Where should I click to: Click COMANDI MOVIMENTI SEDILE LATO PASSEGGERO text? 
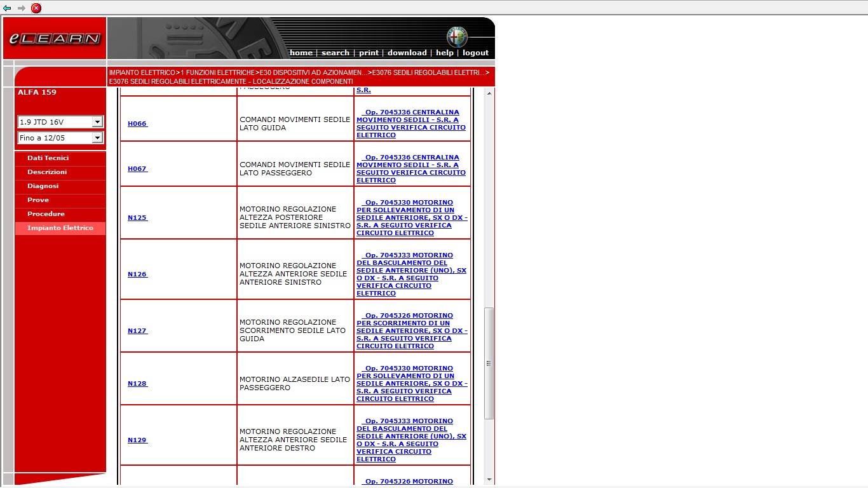(295, 168)
